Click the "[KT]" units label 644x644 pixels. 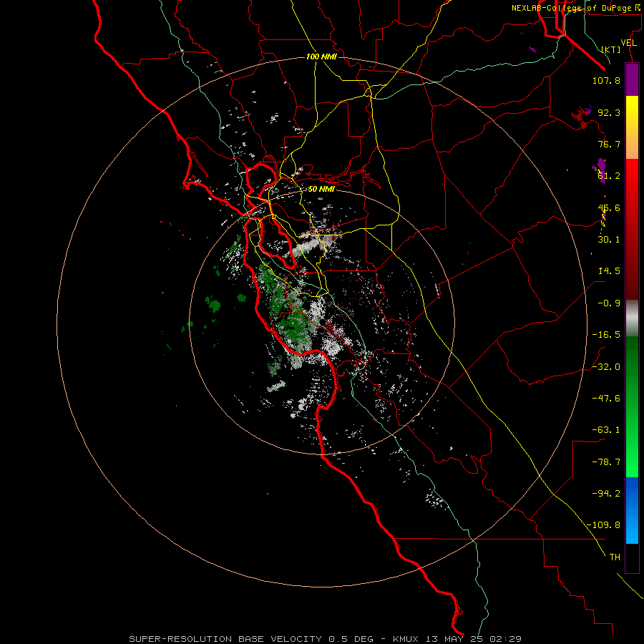[611, 49]
